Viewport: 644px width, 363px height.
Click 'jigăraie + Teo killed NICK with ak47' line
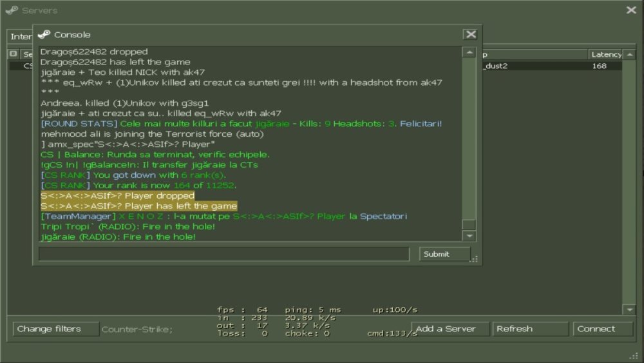coord(122,72)
